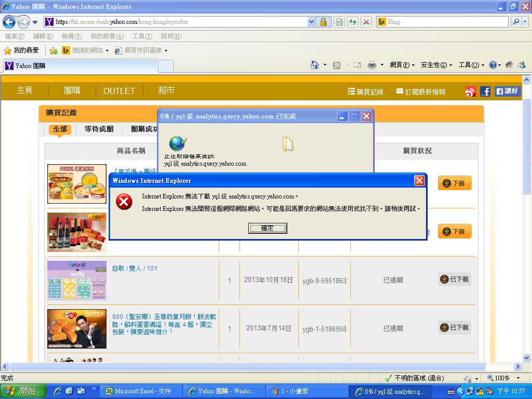Image resolution: width=532 pixels, height=399 pixels.
Task: Open the 我的最愛(A) menu
Action: (107, 36)
